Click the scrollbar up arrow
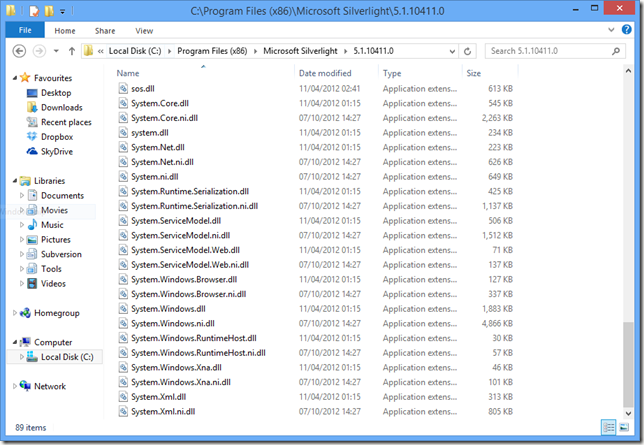The height and width of the screenshot is (445, 644). pos(628,71)
